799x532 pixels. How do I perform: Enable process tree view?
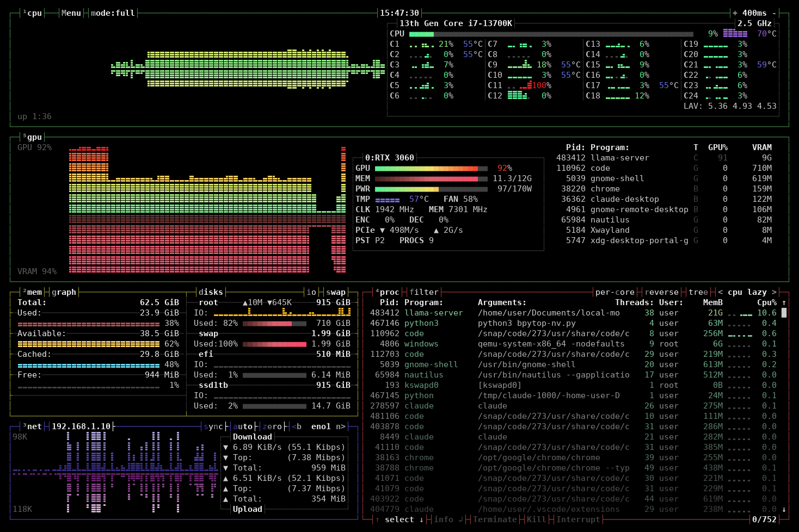point(698,292)
